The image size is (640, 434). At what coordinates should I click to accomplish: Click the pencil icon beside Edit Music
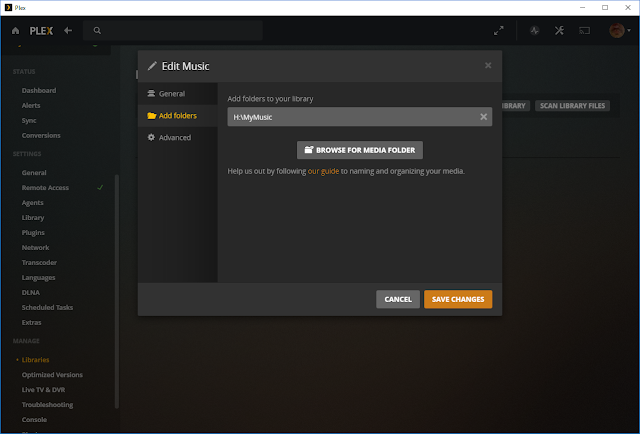point(152,66)
